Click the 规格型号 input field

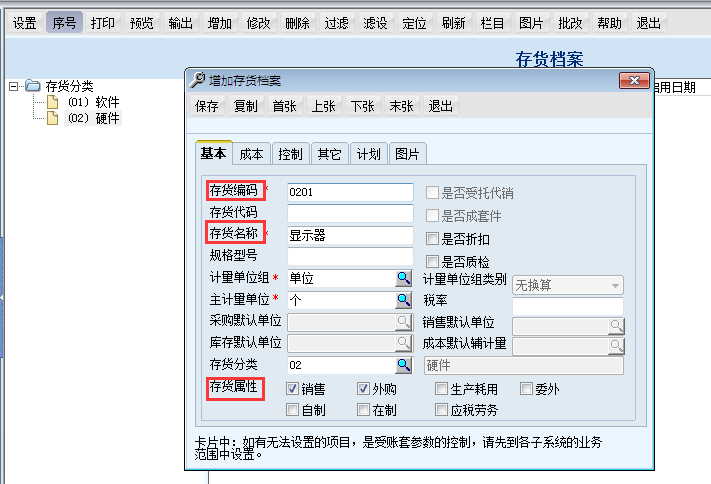click(350, 256)
